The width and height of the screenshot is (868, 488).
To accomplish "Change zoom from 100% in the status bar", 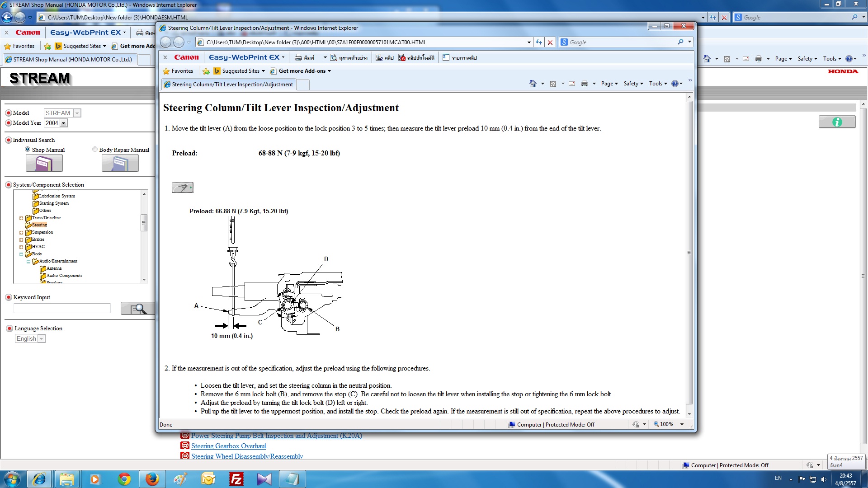I will coord(668,424).
